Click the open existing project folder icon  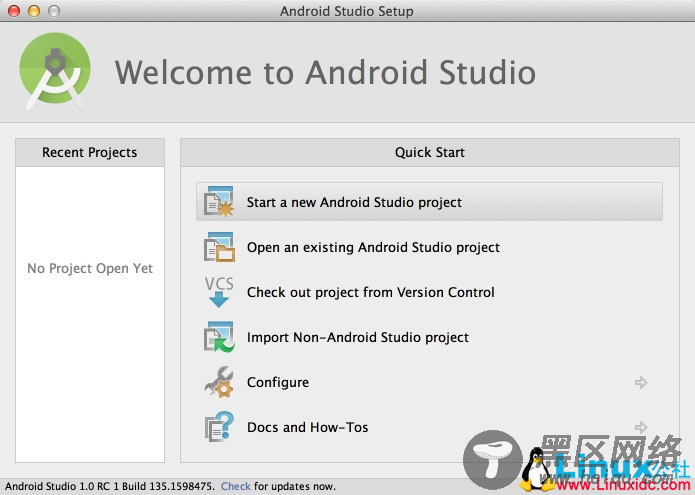click(219, 247)
